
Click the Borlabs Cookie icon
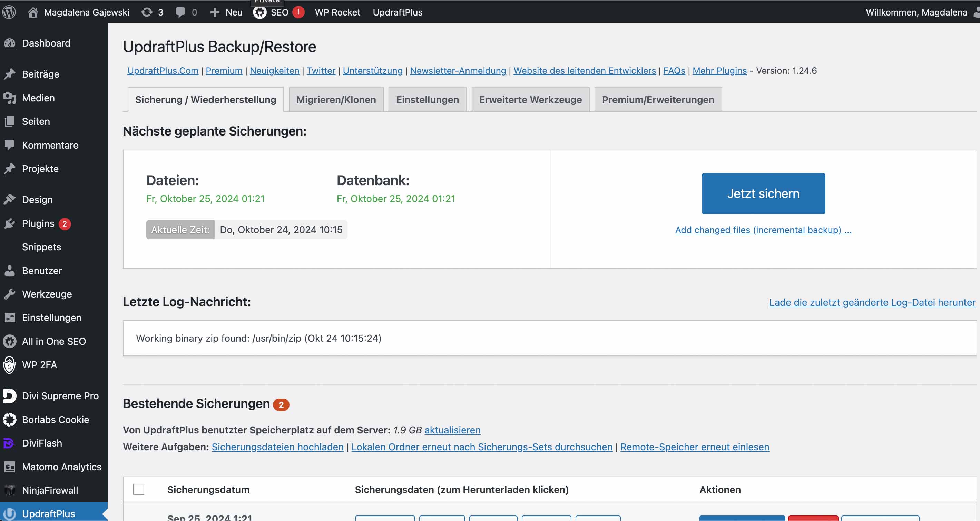pos(10,420)
